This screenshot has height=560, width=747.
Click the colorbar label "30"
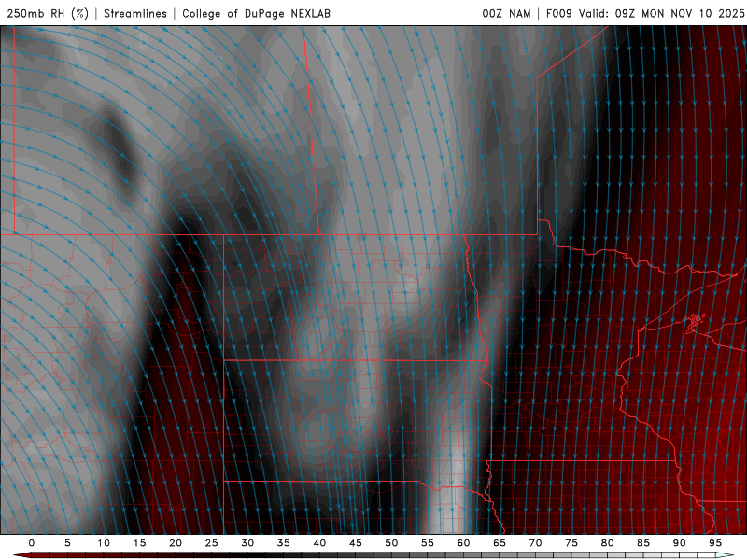coord(247,543)
